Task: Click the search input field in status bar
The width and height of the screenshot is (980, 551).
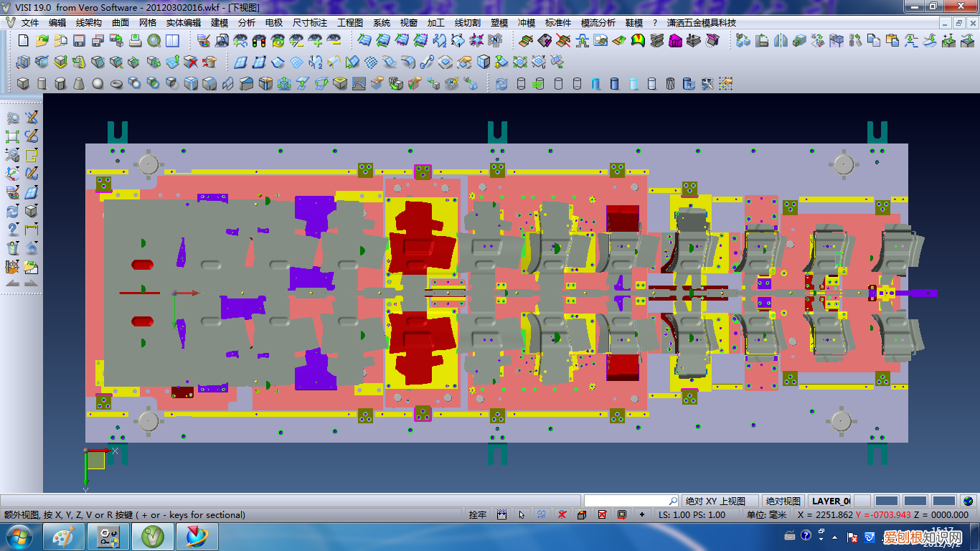Action: pyautogui.click(x=626, y=501)
